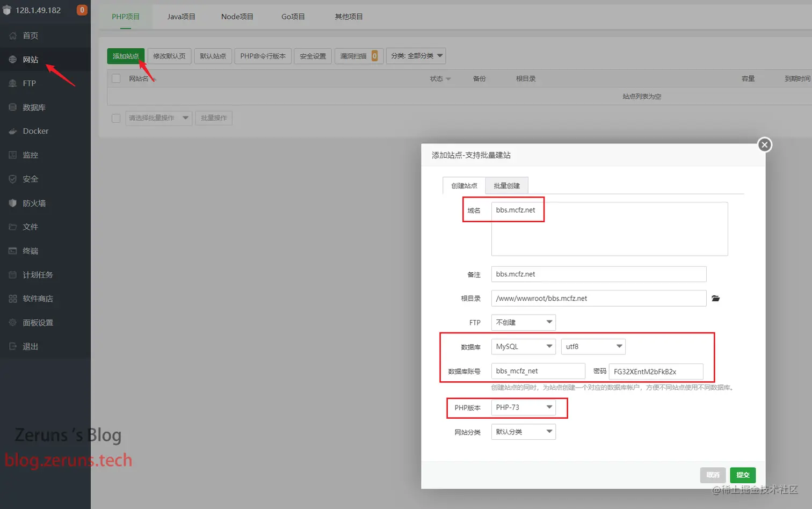This screenshot has width=812, height=509.
Task: Browse root directory with folder icon
Action: click(x=715, y=299)
